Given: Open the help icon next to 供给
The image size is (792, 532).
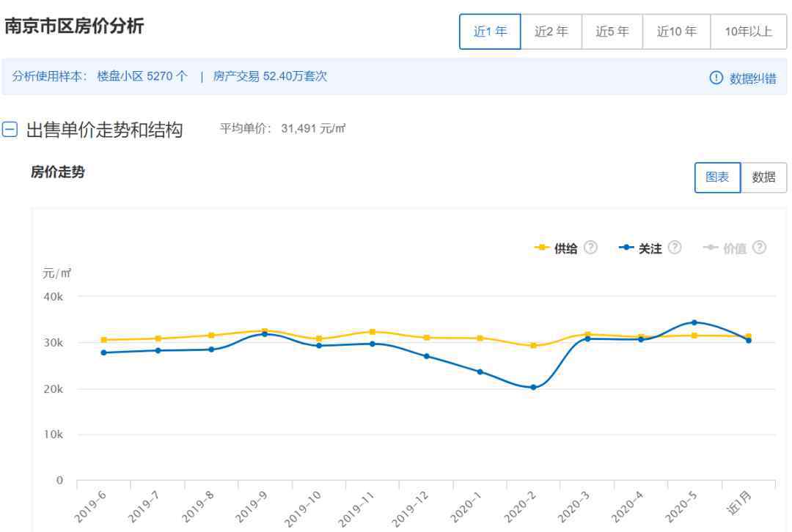Looking at the screenshot, I should click(590, 248).
